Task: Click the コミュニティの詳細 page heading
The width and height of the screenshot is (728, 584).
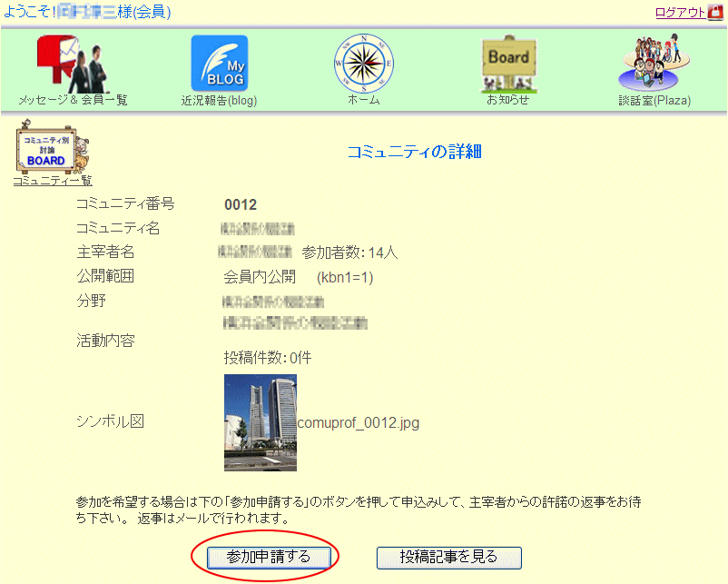Action: (x=414, y=152)
